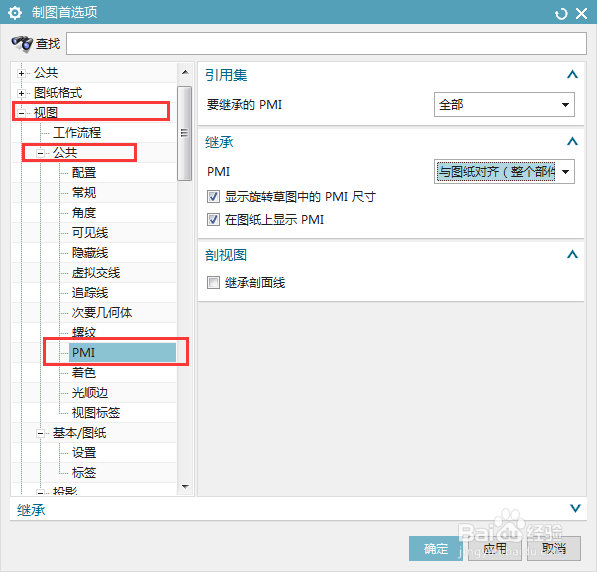
Task: Select 追踪线 in the tree
Action: tap(90, 292)
